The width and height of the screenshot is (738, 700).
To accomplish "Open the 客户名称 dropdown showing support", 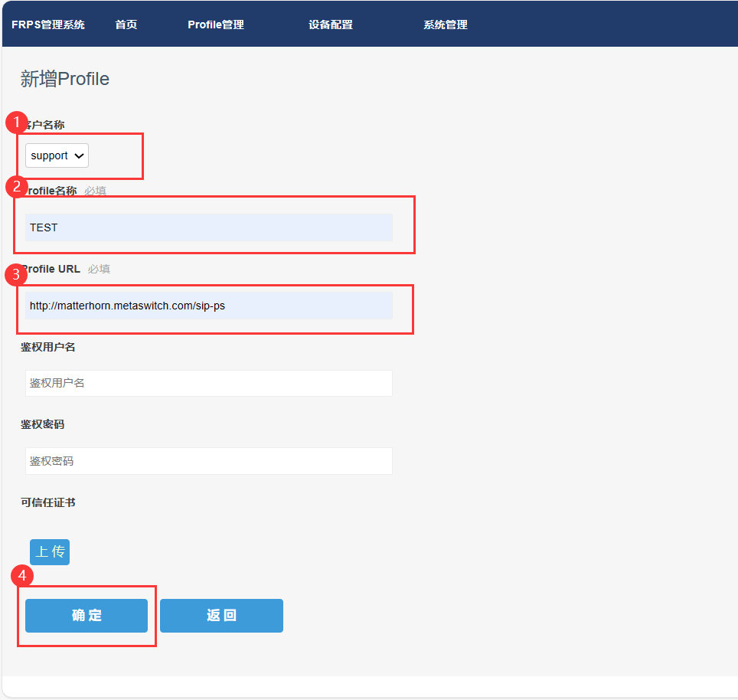I will coord(57,155).
